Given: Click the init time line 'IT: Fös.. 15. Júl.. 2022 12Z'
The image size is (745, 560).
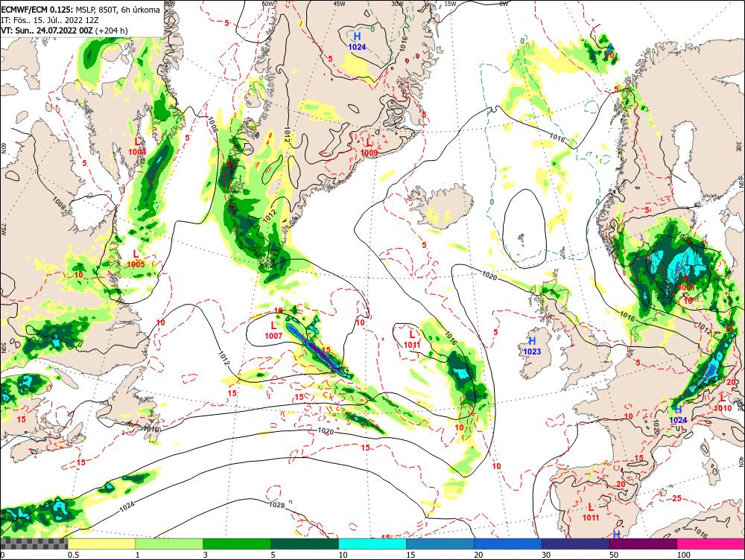Looking at the screenshot, I should tap(51, 20).
